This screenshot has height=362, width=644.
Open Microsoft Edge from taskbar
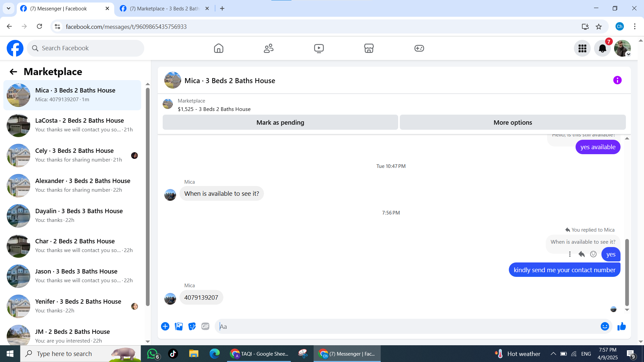click(x=214, y=354)
